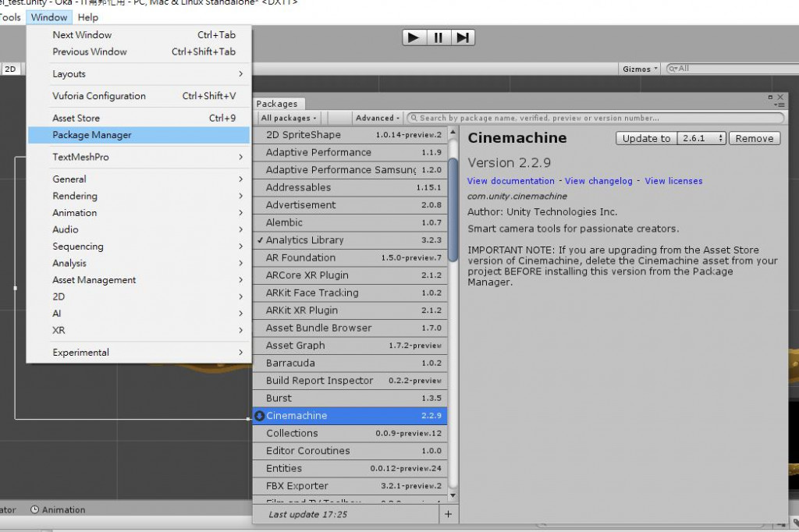This screenshot has width=799, height=532.
Task: Expand the Experimental submenu
Action: pos(139,352)
